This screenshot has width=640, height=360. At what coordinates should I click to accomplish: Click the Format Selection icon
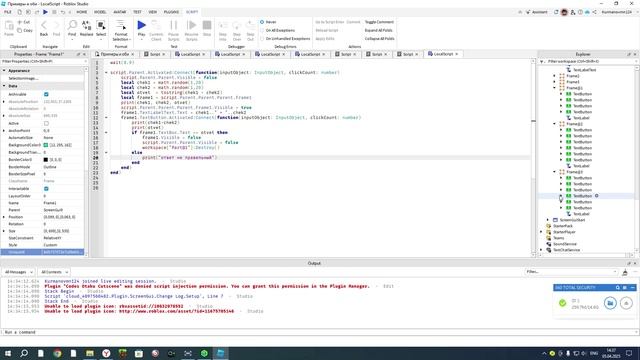pyautogui.click(x=121, y=25)
